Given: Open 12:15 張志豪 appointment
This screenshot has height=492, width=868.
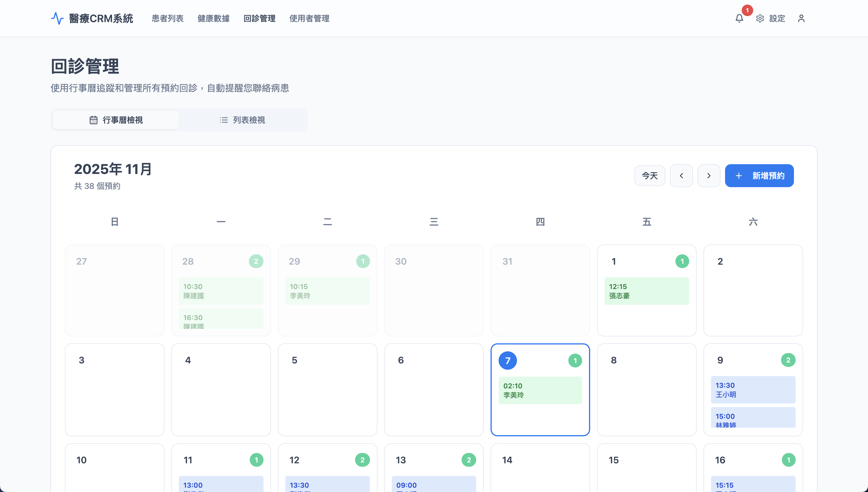Looking at the screenshot, I should pyautogui.click(x=647, y=291).
